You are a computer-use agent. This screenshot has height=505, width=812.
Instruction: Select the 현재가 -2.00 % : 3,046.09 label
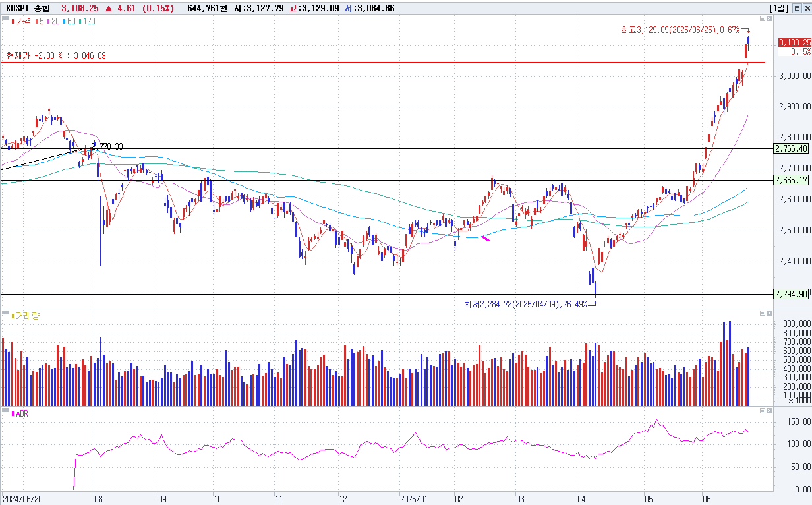tap(56, 56)
